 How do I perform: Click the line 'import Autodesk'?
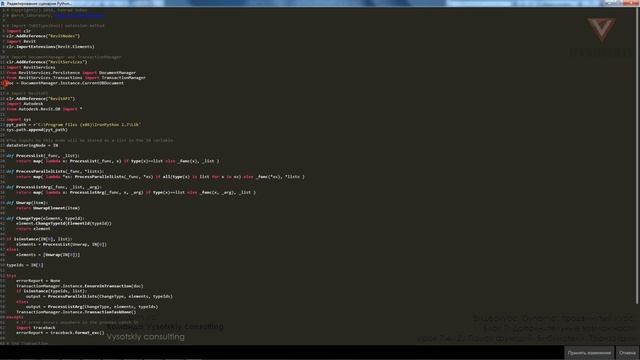[24, 104]
